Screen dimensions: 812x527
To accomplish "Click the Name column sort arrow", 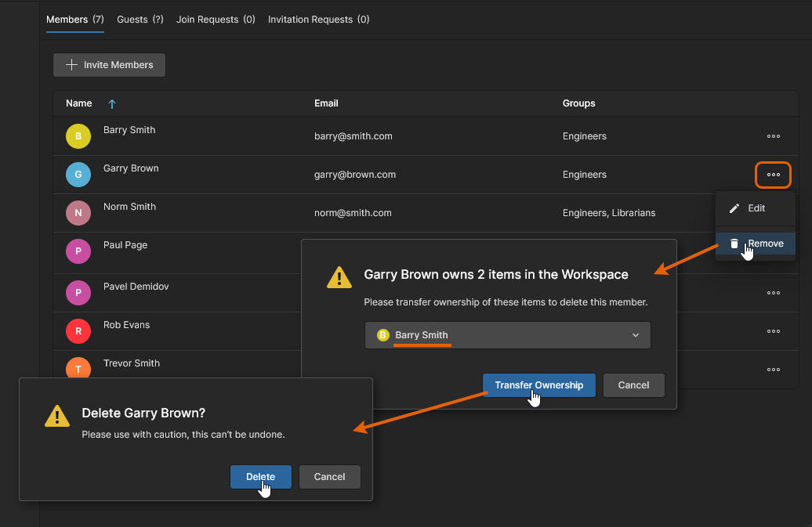I will pyautogui.click(x=111, y=103).
